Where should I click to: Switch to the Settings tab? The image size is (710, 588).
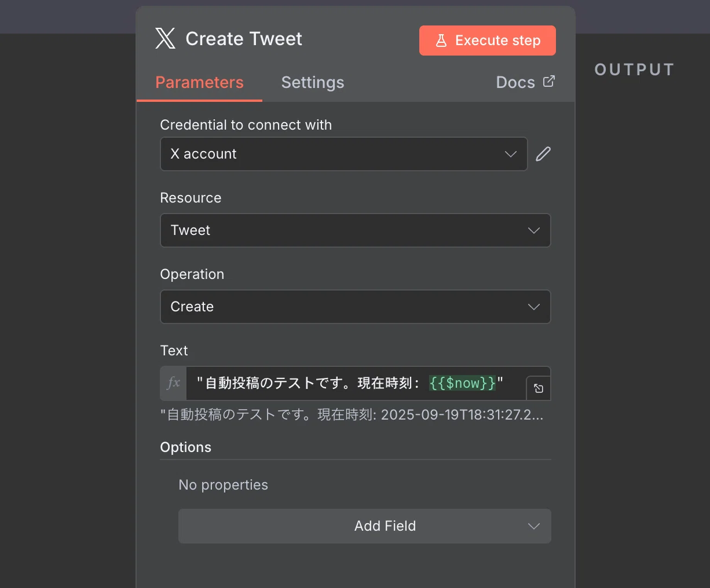pos(313,83)
